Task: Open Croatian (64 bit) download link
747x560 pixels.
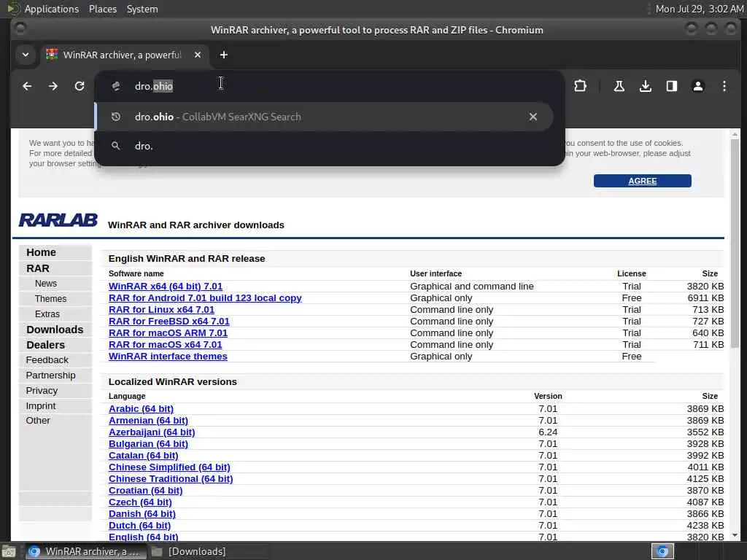Action: [145, 491]
